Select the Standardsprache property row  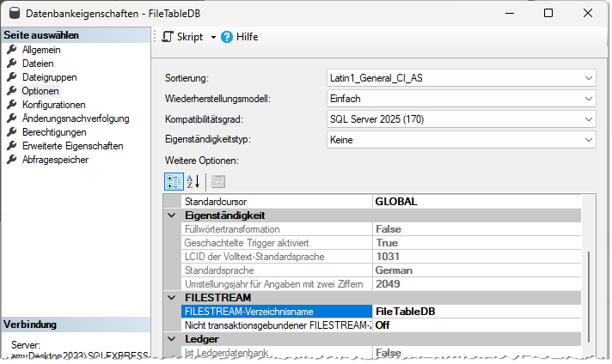coord(381,270)
